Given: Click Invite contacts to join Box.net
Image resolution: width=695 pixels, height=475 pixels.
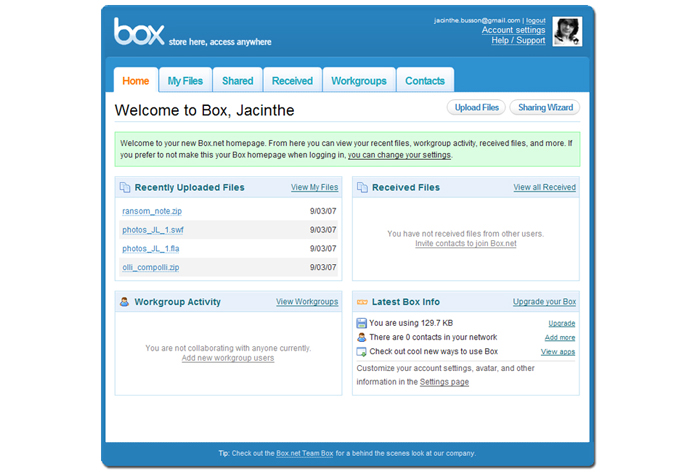Looking at the screenshot, I should [466, 243].
